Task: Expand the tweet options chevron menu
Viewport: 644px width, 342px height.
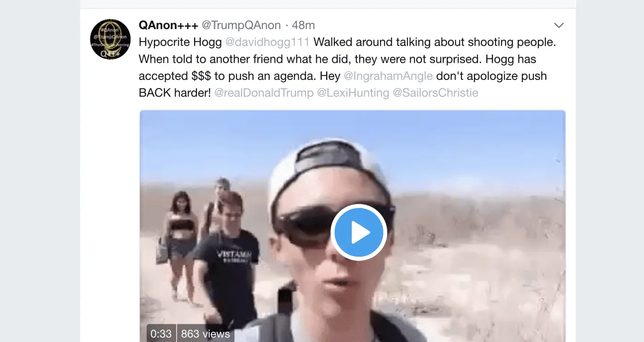Action: [x=559, y=25]
